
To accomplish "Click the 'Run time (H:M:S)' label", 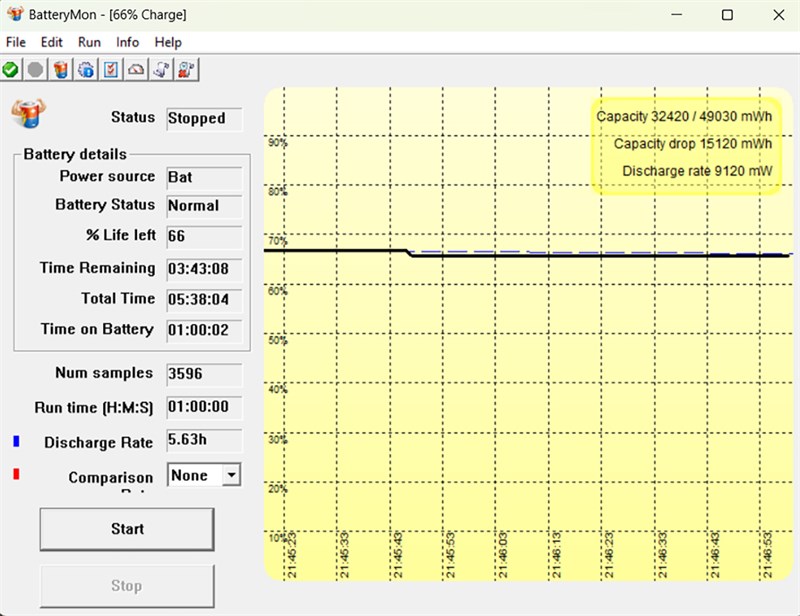I will (94, 408).
